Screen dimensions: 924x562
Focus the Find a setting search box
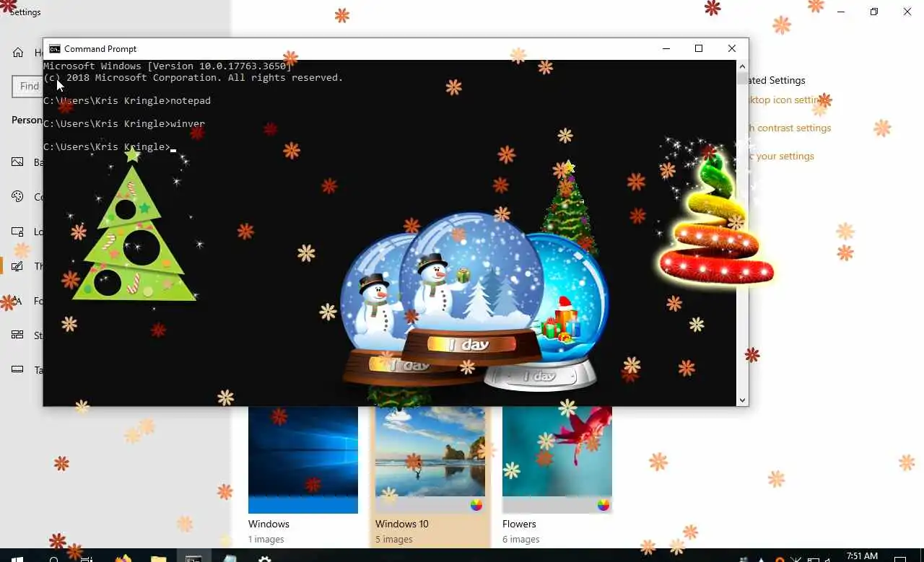pyautogui.click(x=27, y=86)
